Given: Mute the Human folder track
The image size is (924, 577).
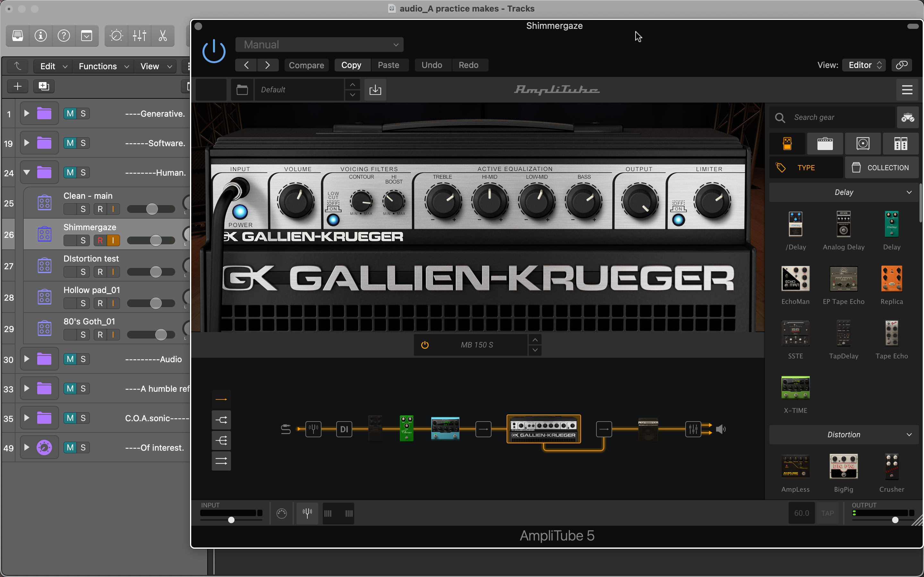Looking at the screenshot, I should coord(70,172).
